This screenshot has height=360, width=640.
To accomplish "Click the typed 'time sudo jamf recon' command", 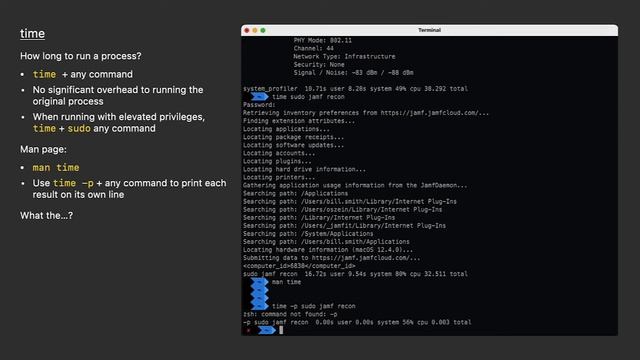I will pos(308,97).
